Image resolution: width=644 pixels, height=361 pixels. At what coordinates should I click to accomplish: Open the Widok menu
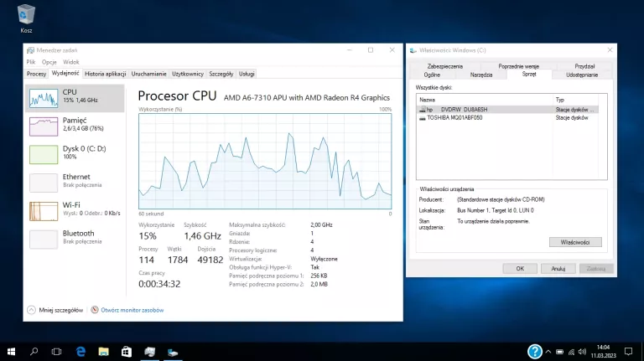[71, 62]
